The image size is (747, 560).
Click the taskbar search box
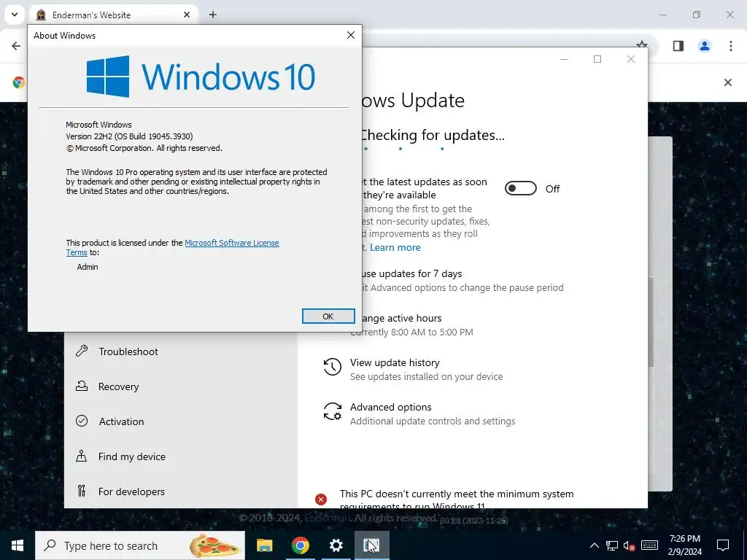coord(139,545)
